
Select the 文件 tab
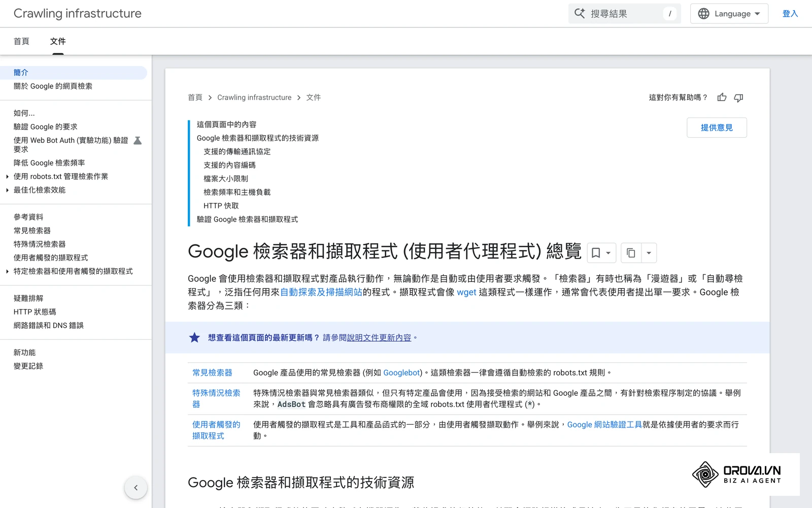58,41
